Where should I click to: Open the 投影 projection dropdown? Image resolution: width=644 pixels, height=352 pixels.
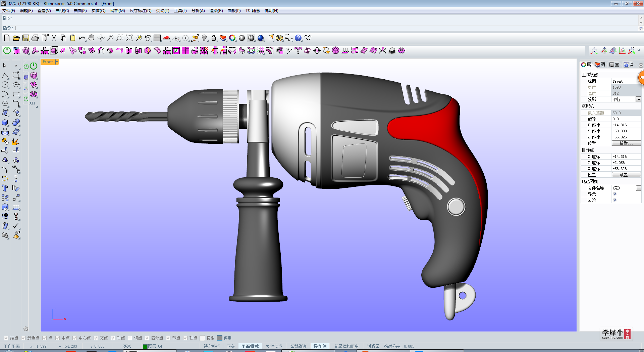[638, 99]
